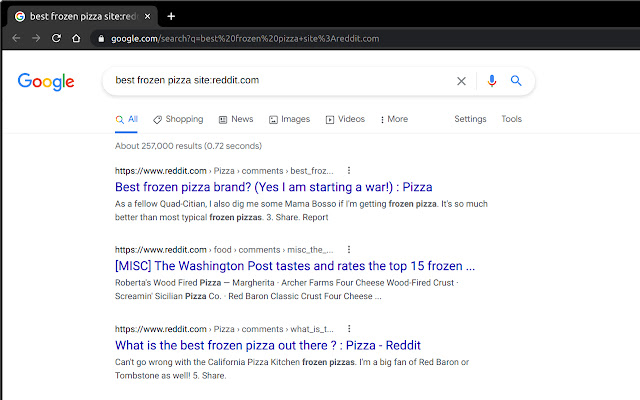Screen dimensions: 640x400
Task: Click the browser forward arrow
Action: coord(36,38)
